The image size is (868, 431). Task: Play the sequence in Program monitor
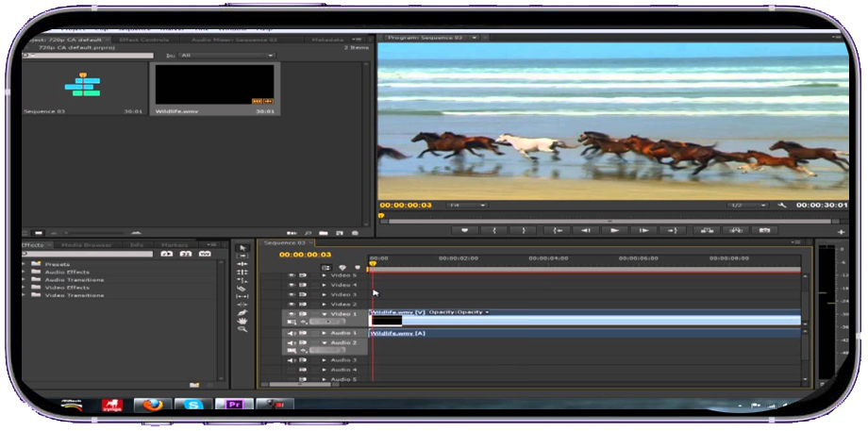[x=614, y=231]
